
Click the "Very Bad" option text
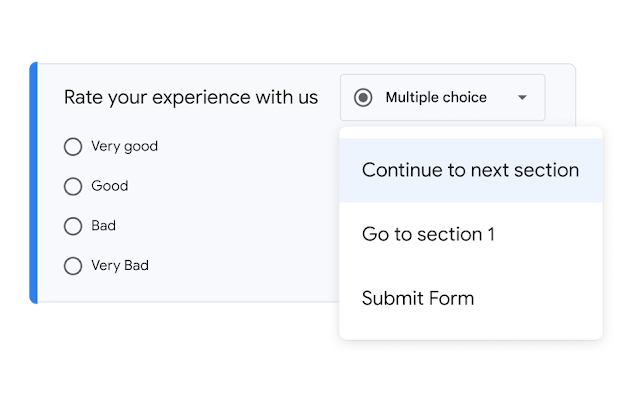tap(120, 266)
